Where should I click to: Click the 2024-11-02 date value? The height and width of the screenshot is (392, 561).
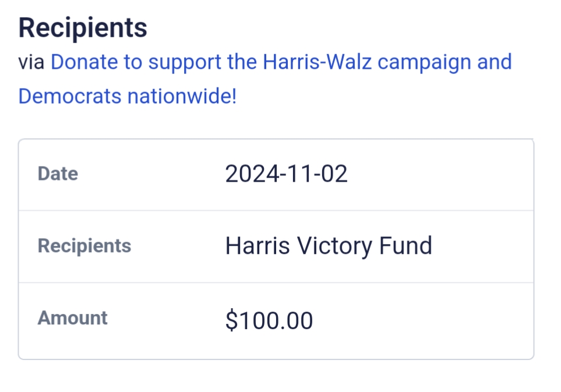click(286, 174)
